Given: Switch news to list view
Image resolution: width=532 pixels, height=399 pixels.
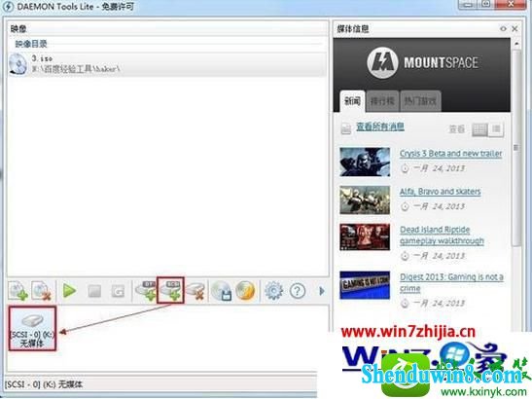Looking at the screenshot, I should [x=496, y=129].
